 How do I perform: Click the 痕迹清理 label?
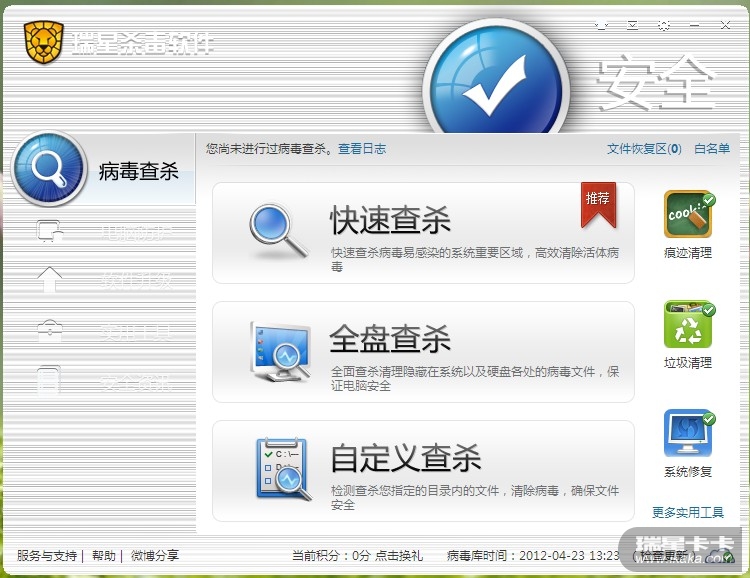688,253
